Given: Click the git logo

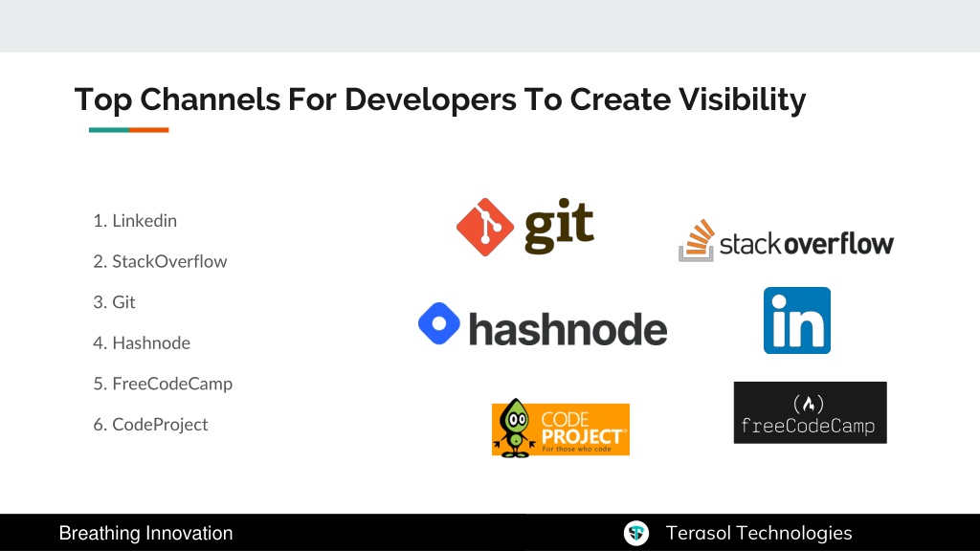Looking at the screenshot, I should [x=525, y=227].
